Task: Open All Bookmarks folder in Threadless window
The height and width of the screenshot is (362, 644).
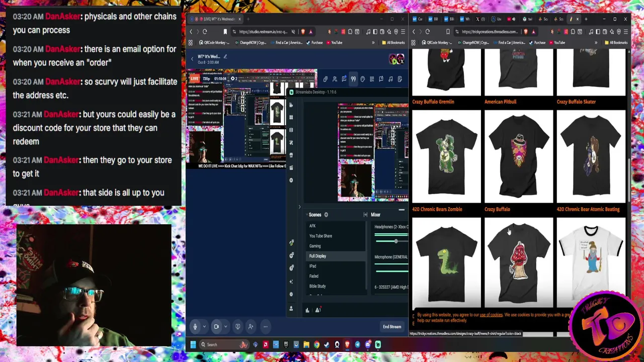Action: [616, 43]
